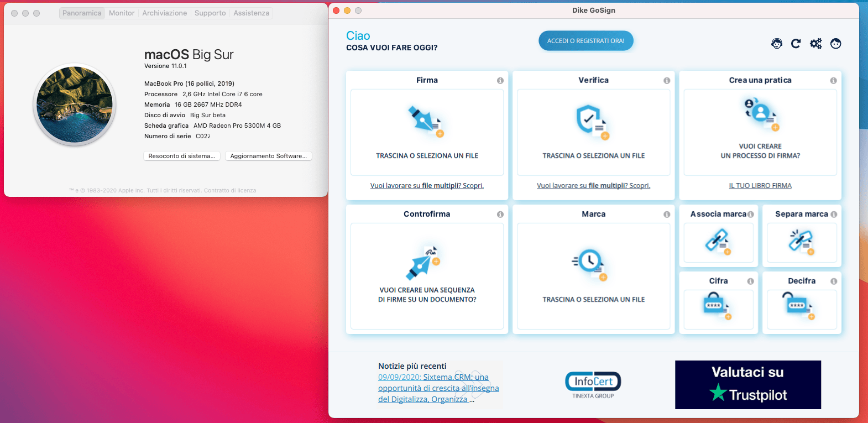Show info for Crea una pratica
Screen dimensions: 868x423
(x=833, y=81)
